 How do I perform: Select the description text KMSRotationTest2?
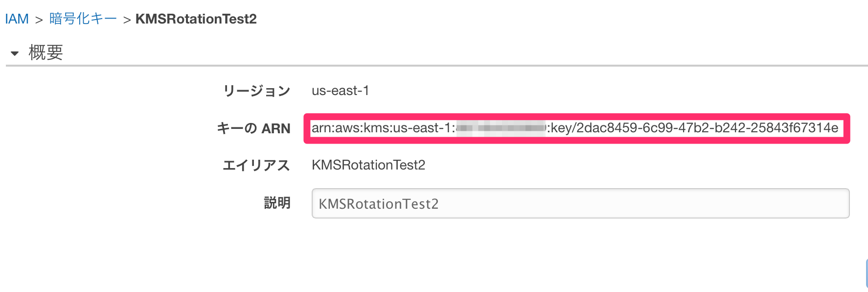click(x=379, y=203)
